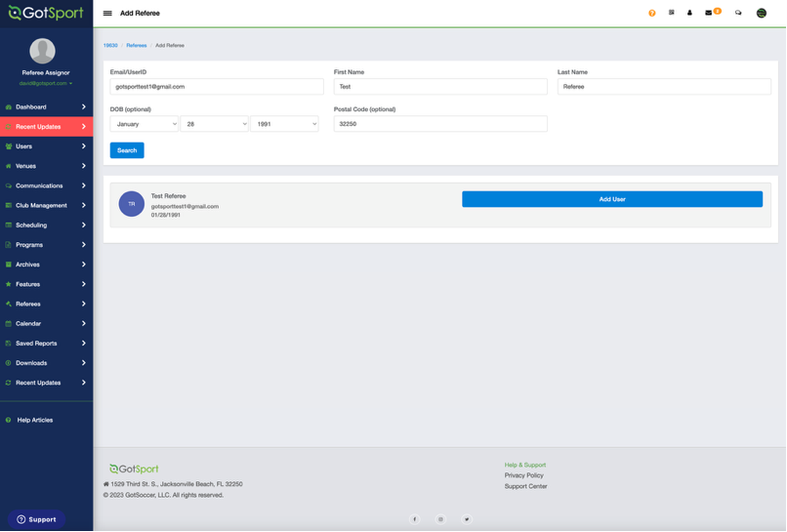Open the Referees sidebar menu
Screen dimensions: 787x532
point(46,305)
